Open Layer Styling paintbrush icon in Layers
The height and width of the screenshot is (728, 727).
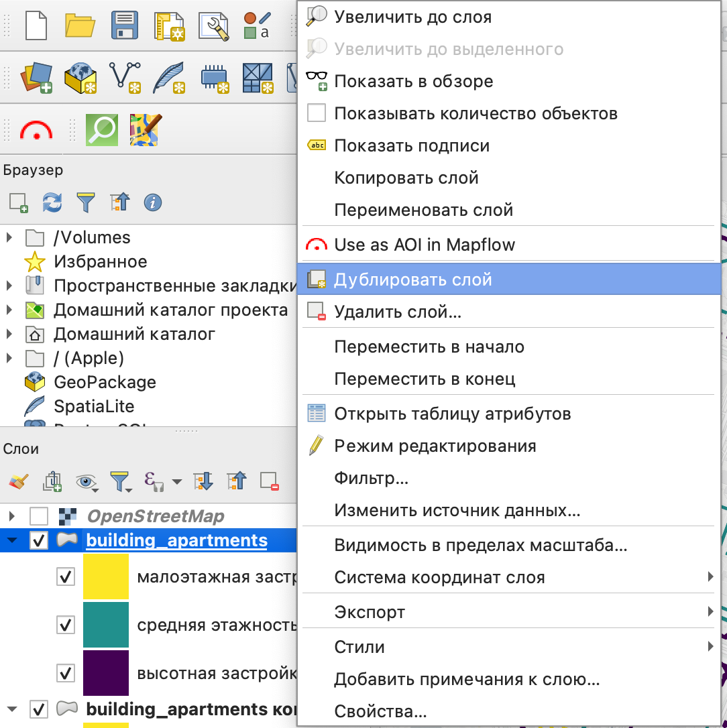pyautogui.click(x=18, y=481)
